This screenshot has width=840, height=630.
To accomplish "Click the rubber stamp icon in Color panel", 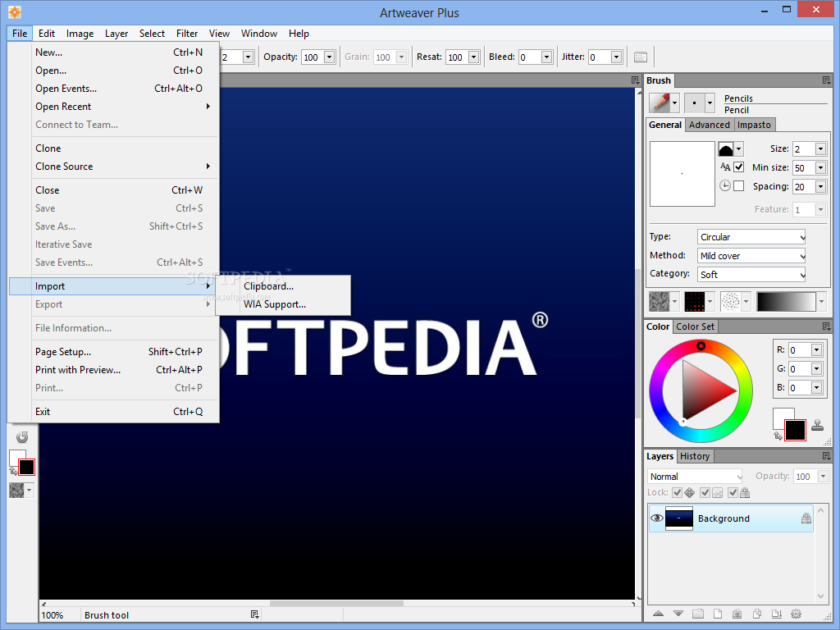I will [x=818, y=425].
